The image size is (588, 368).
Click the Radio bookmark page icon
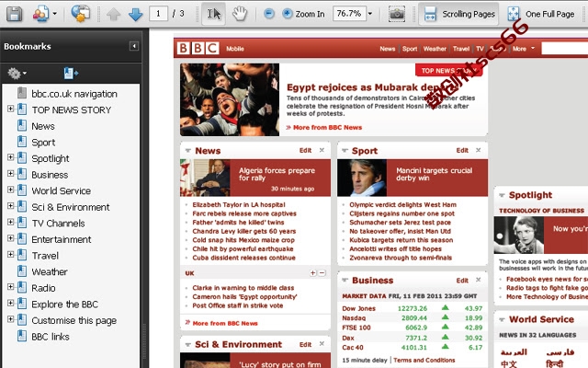[22, 287]
